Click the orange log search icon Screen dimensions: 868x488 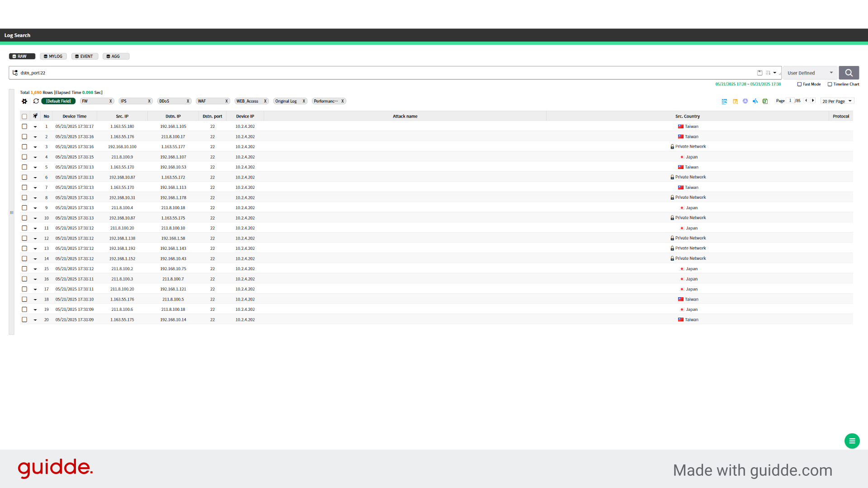point(735,101)
